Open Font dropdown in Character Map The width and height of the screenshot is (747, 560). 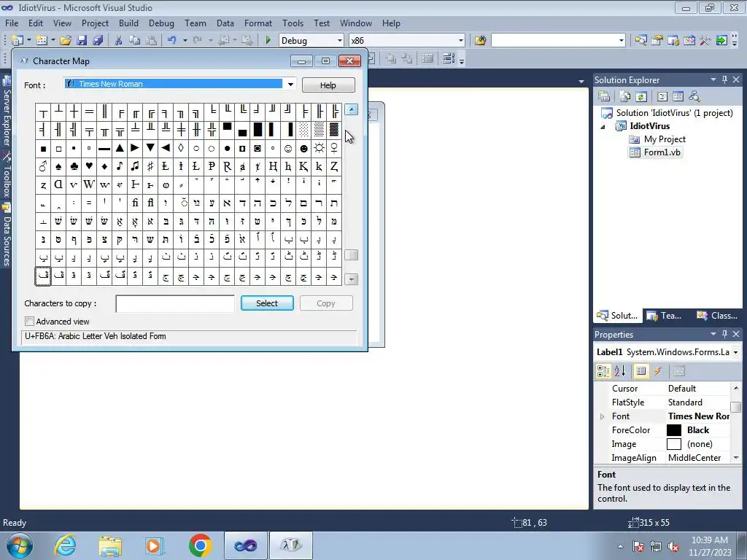290,85
